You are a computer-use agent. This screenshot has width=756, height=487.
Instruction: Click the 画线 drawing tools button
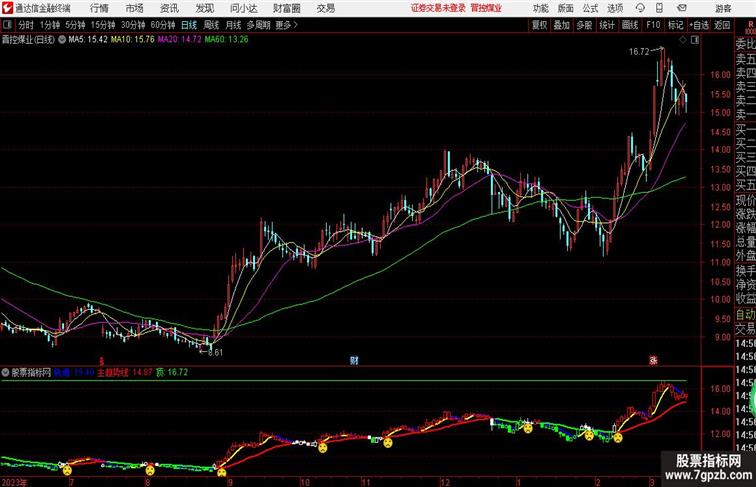pos(630,25)
